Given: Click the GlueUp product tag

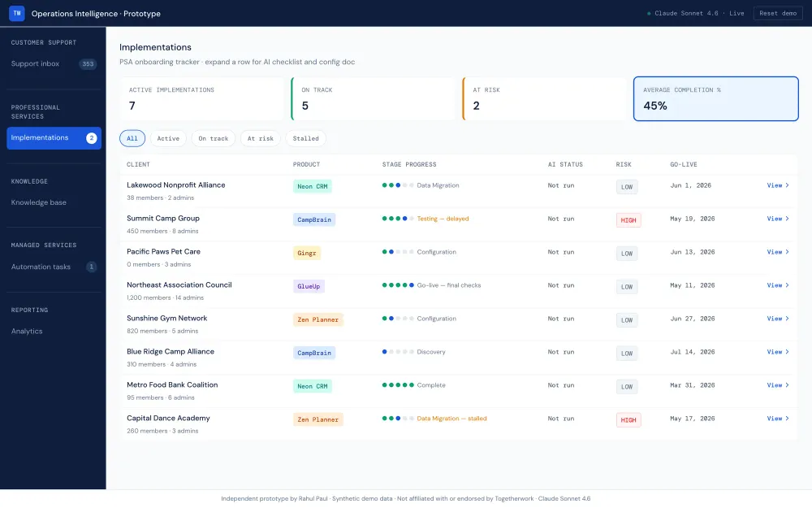Looking at the screenshot, I should point(309,286).
